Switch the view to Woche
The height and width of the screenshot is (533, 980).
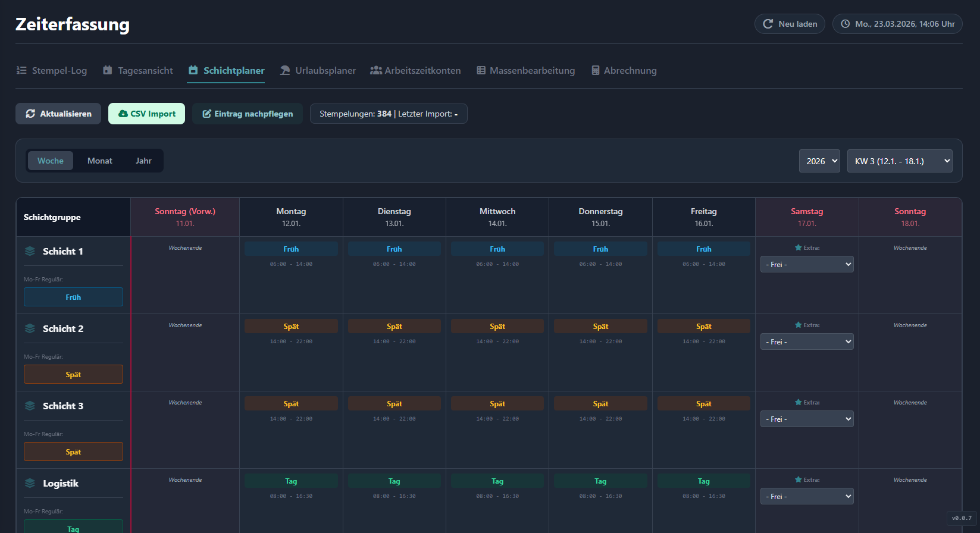51,161
